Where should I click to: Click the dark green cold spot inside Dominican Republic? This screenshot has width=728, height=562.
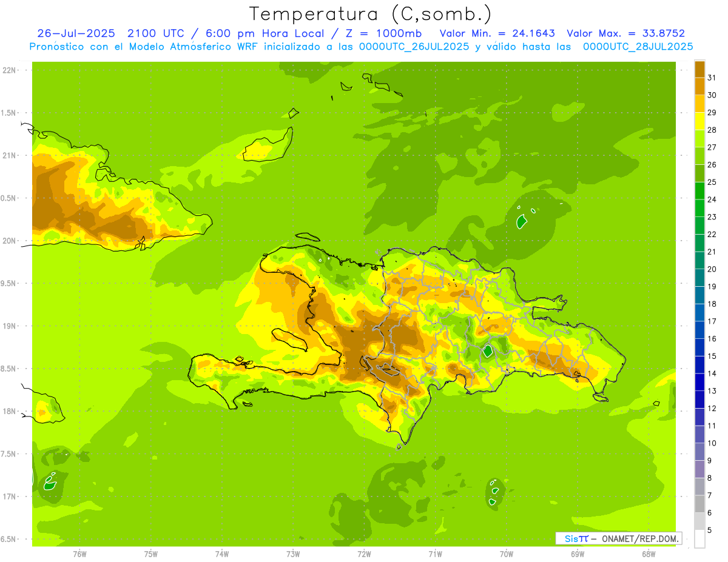487,350
